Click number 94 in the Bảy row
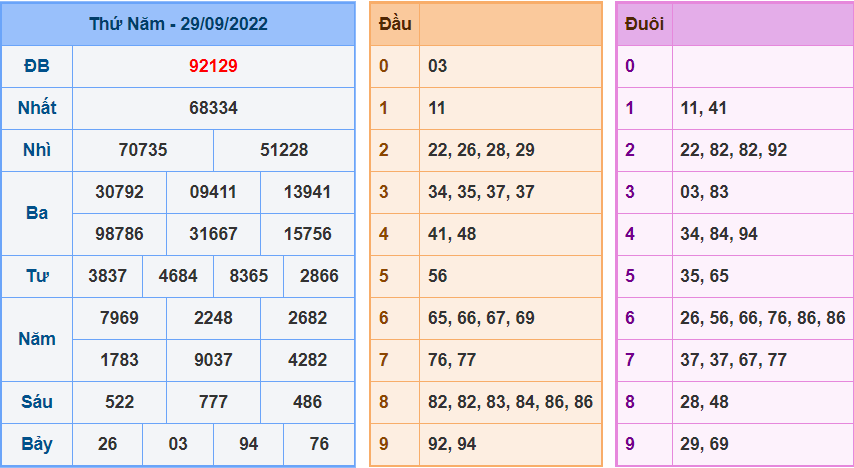Screen dimensions: 854x468 (x=249, y=444)
